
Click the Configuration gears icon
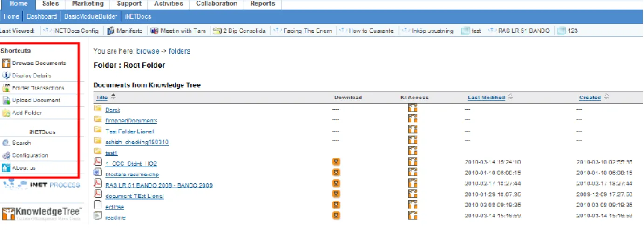(6, 155)
